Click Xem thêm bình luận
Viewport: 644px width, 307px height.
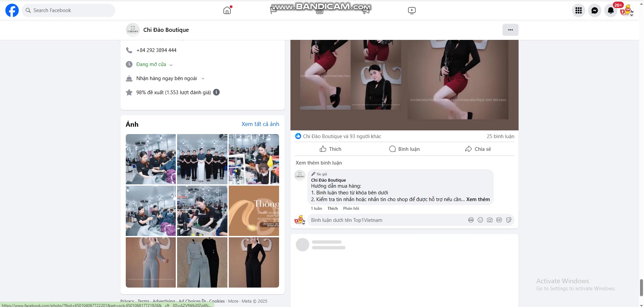[319, 163]
